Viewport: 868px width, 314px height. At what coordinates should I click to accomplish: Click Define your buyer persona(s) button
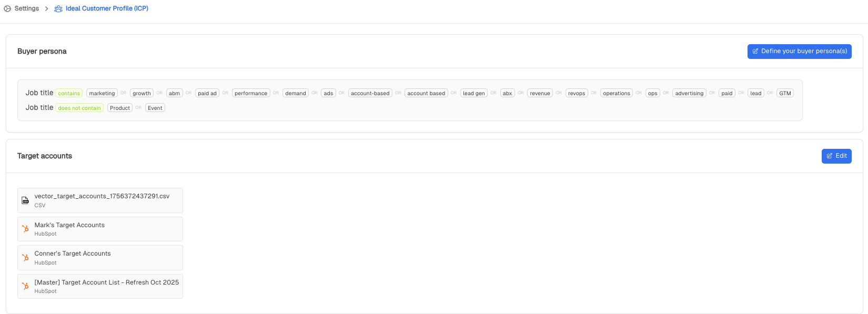(x=799, y=51)
